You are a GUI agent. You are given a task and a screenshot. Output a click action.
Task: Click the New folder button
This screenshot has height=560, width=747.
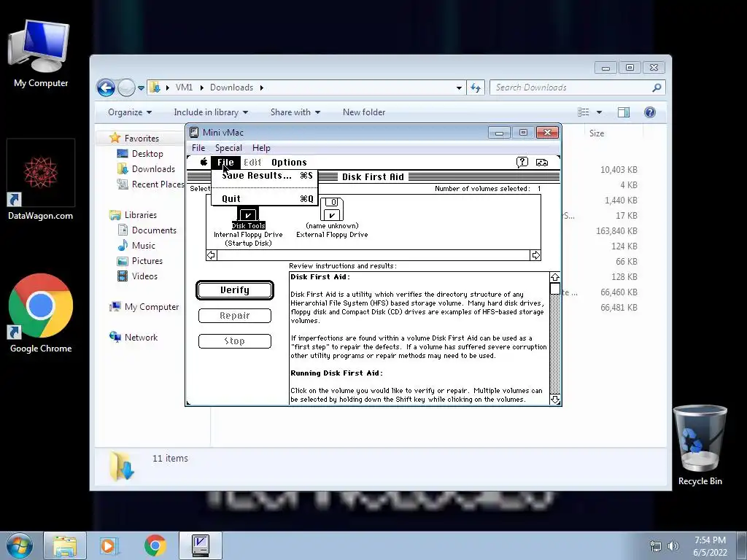click(364, 112)
